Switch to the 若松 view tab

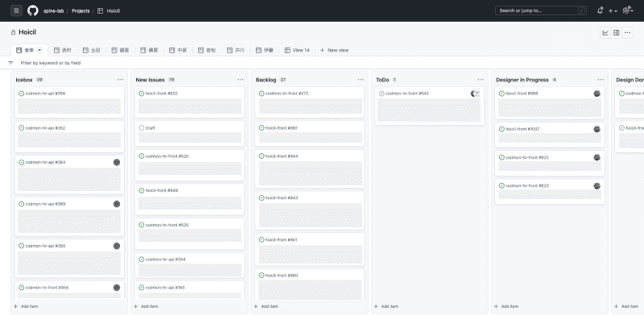(x=207, y=50)
